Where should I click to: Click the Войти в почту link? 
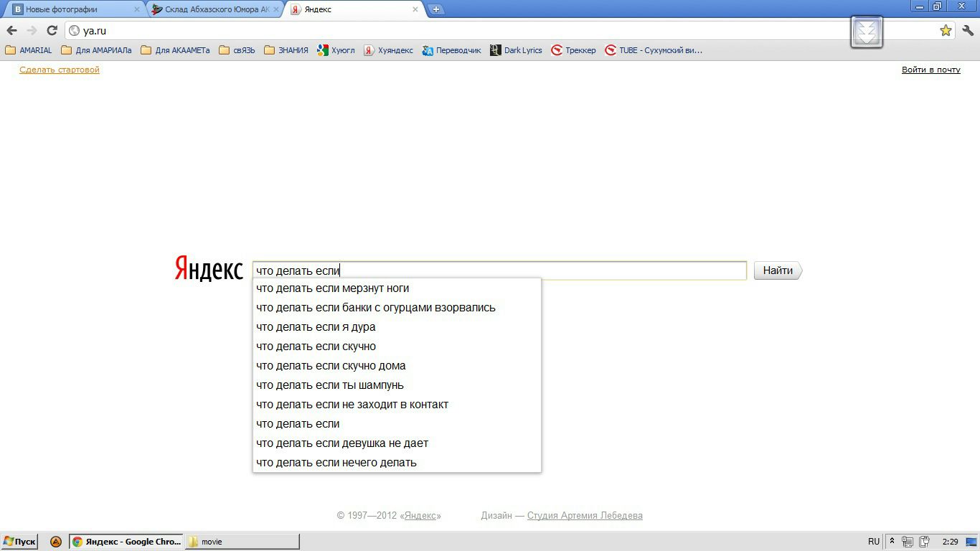931,70
